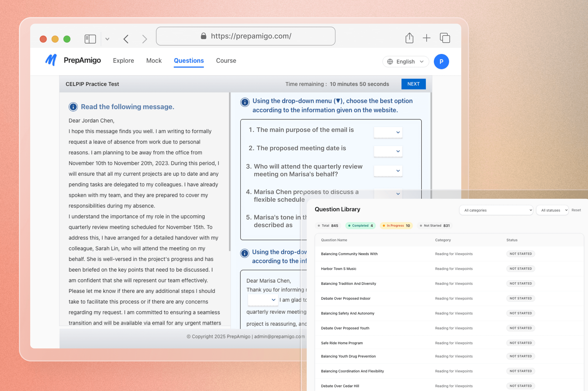The image size is (588, 391).
Task: Click the PrepAmigo logo icon
Action: [51, 60]
